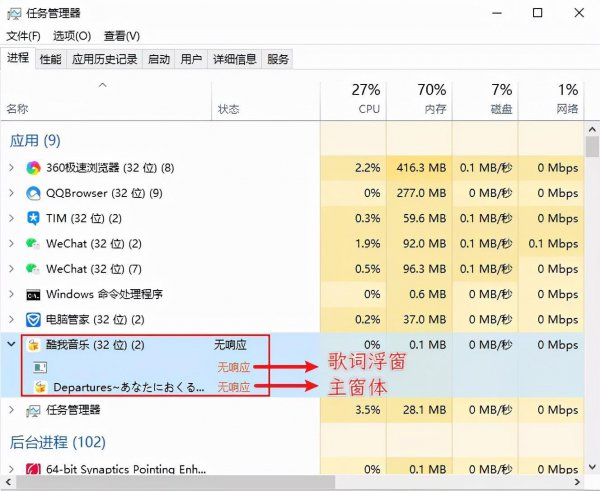
Task: Switch to the 应用历史记录 tab
Action: pos(104,59)
